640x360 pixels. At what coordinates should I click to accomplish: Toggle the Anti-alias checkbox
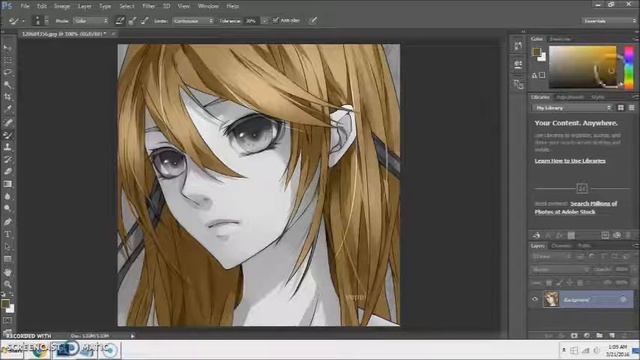tap(276, 20)
